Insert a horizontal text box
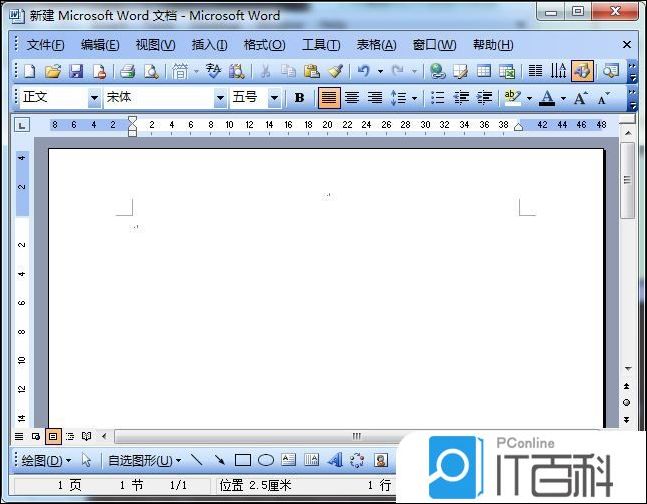647x504 pixels. pyautogui.click(x=288, y=459)
